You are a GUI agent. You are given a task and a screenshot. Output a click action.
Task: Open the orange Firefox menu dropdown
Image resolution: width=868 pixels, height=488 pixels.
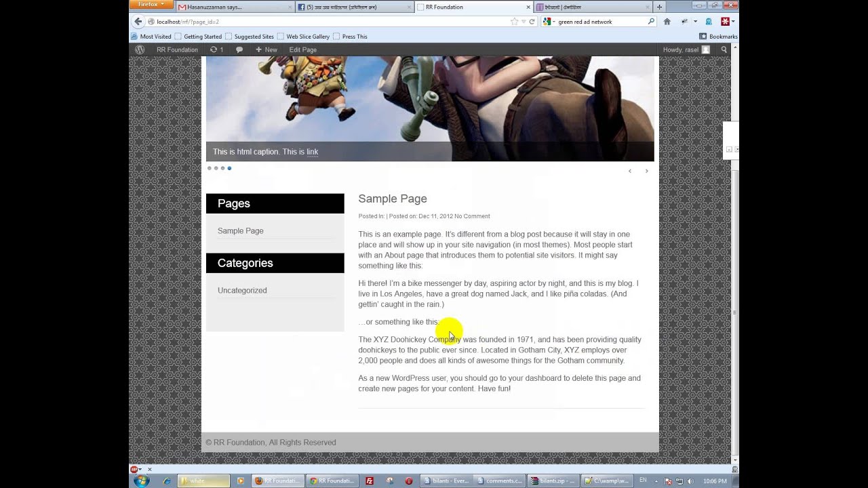click(151, 5)
